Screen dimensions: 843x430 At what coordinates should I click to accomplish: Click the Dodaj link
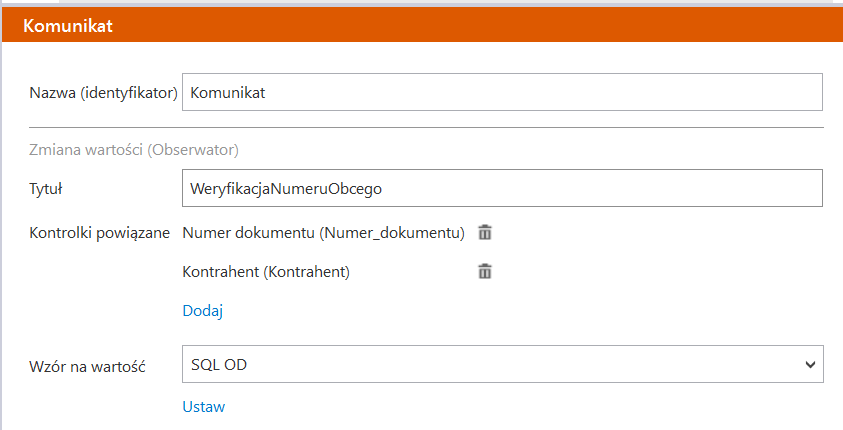(x=202, y=311)
